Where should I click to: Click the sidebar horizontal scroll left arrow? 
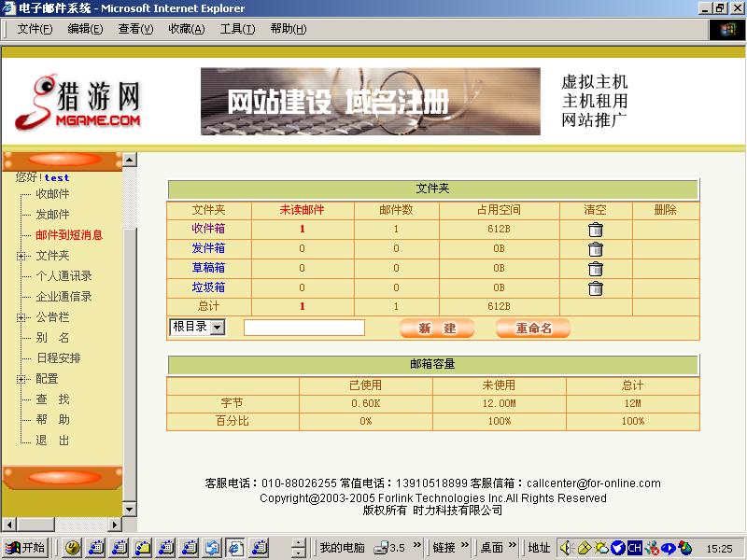(9, 525)
